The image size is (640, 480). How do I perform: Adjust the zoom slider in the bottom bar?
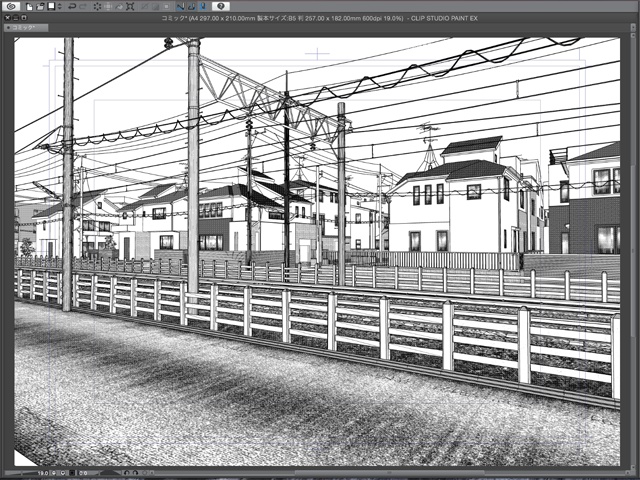click(20, 473)
